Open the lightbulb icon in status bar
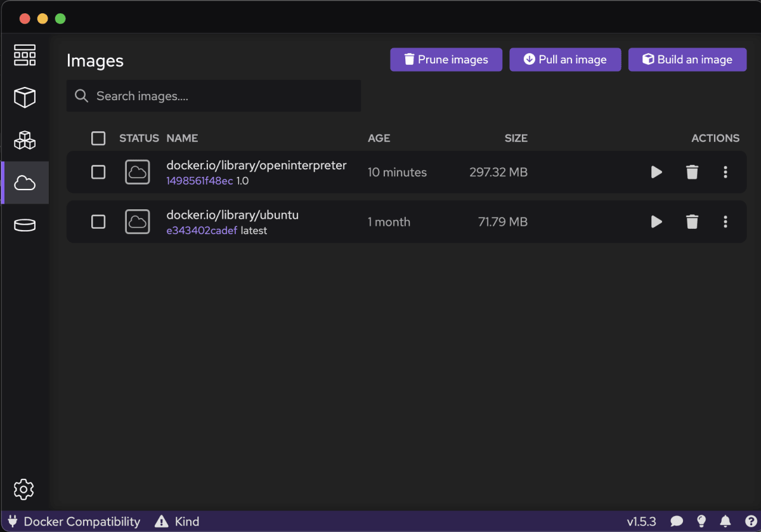This screenshot has height=532, width=761. (701, 521)
